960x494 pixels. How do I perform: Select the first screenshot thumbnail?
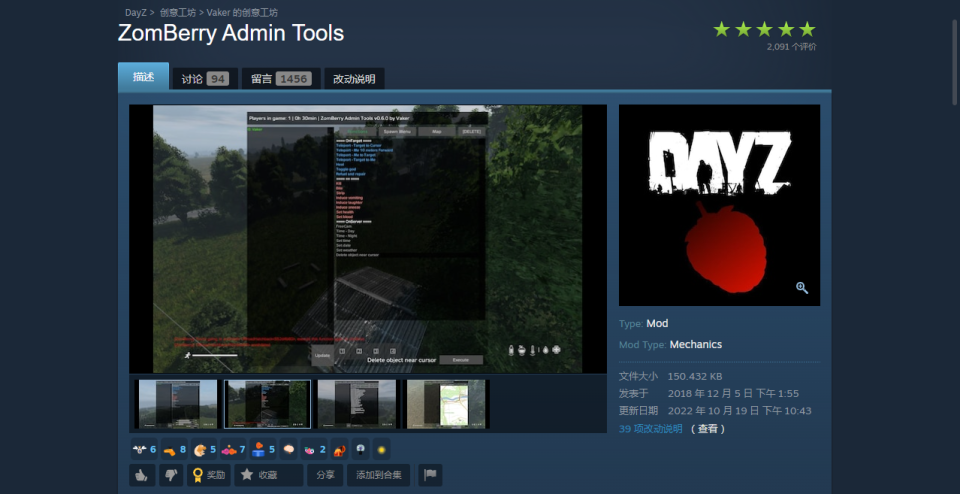[177, 403]
